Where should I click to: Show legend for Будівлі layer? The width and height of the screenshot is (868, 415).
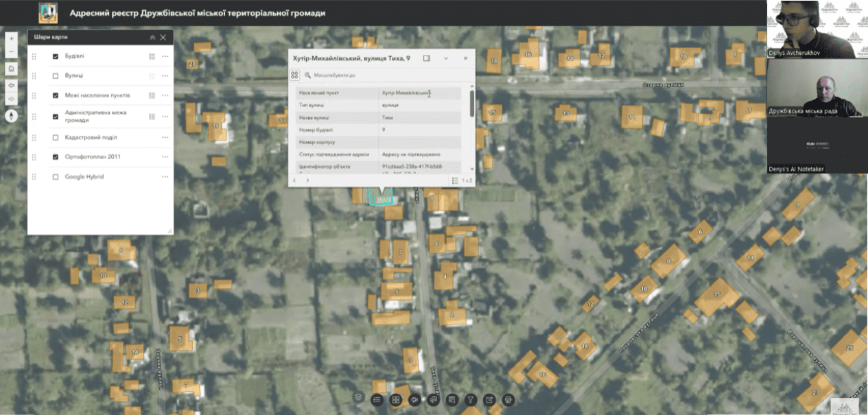pyautogui.click(x=152, y=56)
